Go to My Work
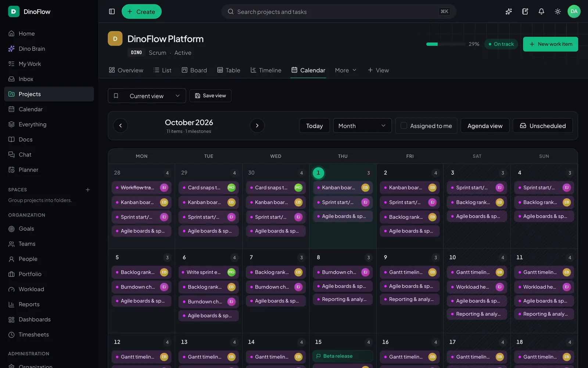 (x=49, y=64)
